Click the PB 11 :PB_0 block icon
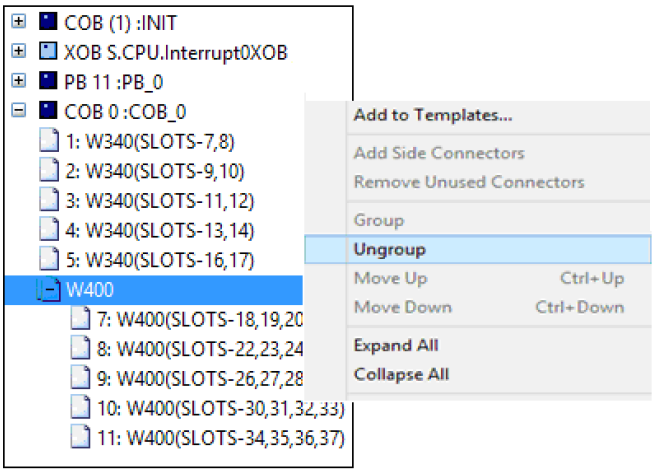The width and height of the screenshot is (662, 472). (x=48, y=81)
